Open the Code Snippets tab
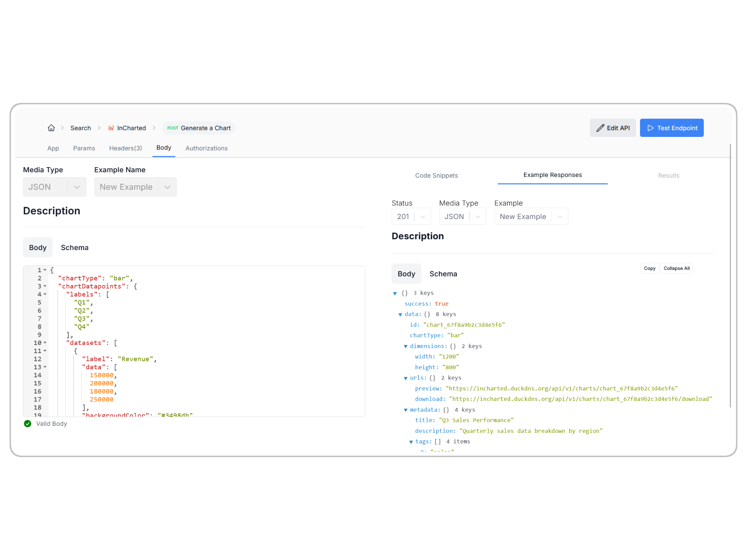The height and width of the screenshot is (560, 747). (x=436, y=175)
